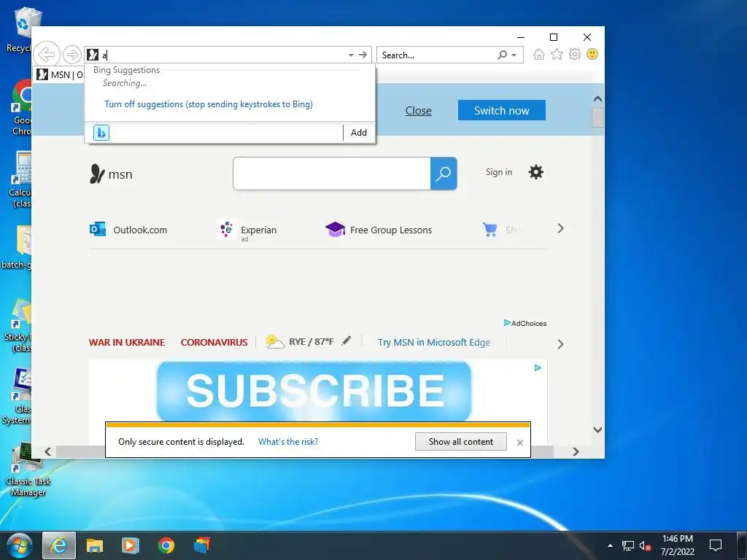The height and width of the screenshot is (560, 747).
Task: Open AdChoices link
Action: tap(525, 323)
